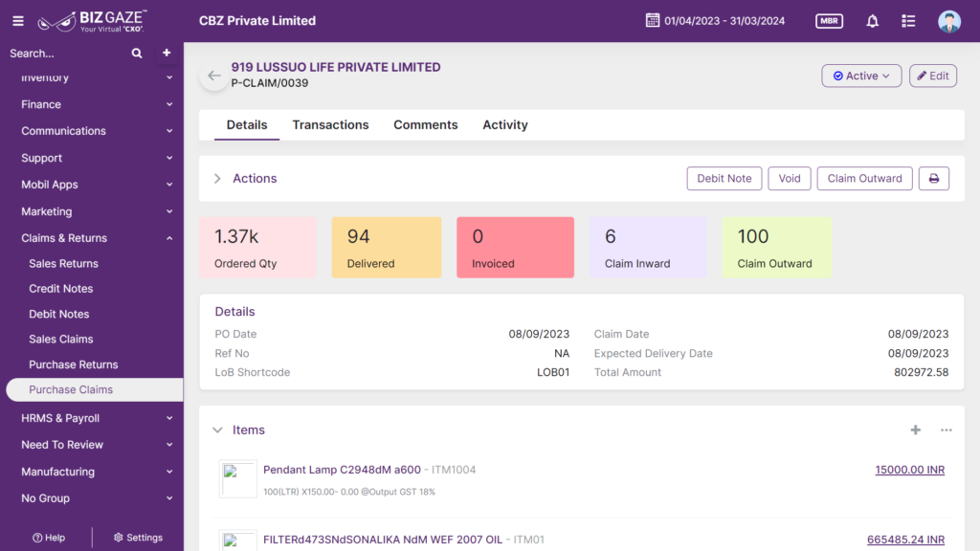This screenshot has width=980, height=551.
Task: Open the user profile avatar
Action: point(948,21)
